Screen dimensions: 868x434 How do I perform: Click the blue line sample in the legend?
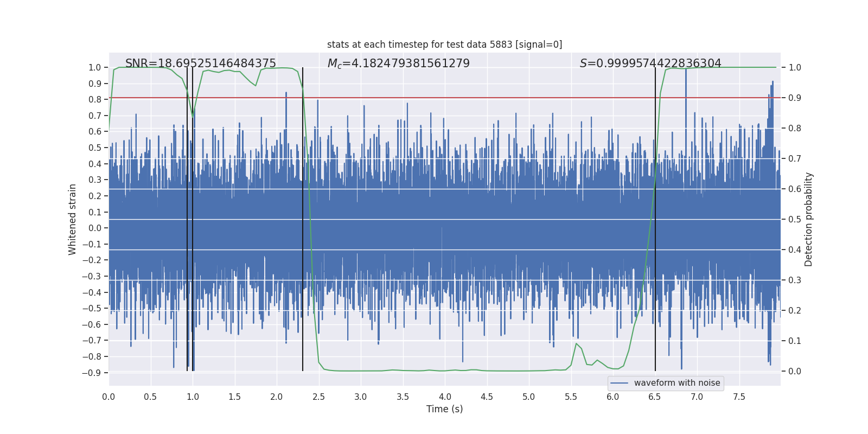click(620, 383)
